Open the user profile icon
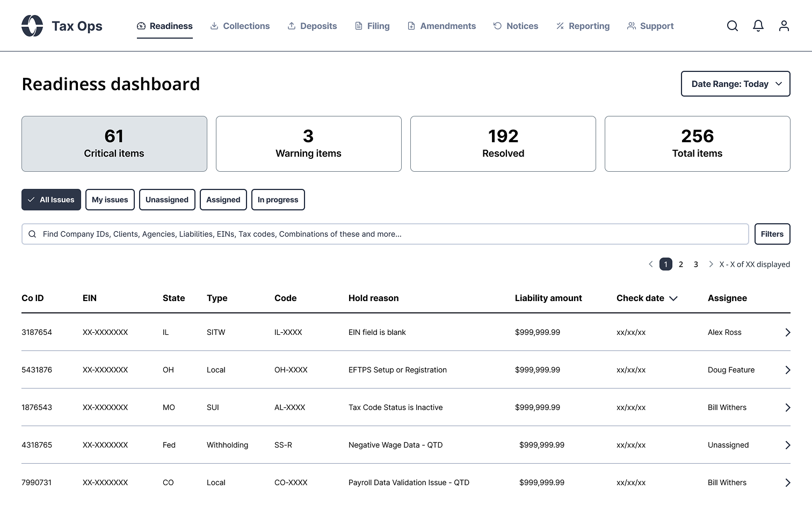Viewport: 812px width, 527px height. tap(784, 26)
